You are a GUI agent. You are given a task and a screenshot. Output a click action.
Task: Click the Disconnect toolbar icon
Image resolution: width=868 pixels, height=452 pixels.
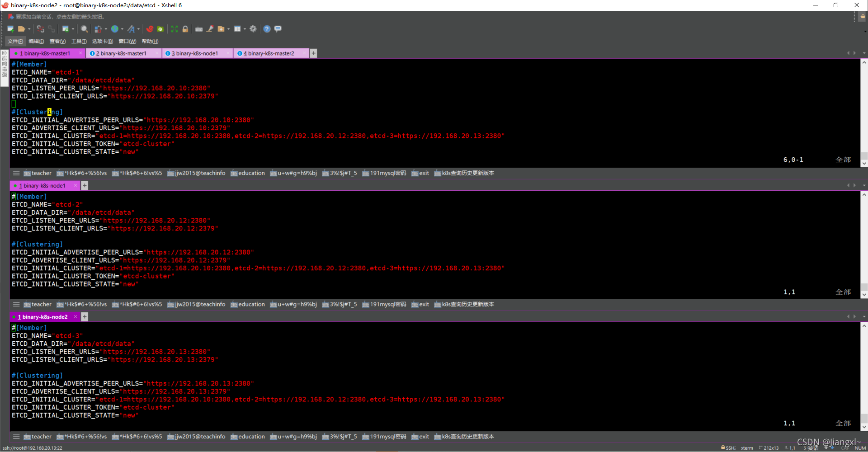tap(41, 29)
